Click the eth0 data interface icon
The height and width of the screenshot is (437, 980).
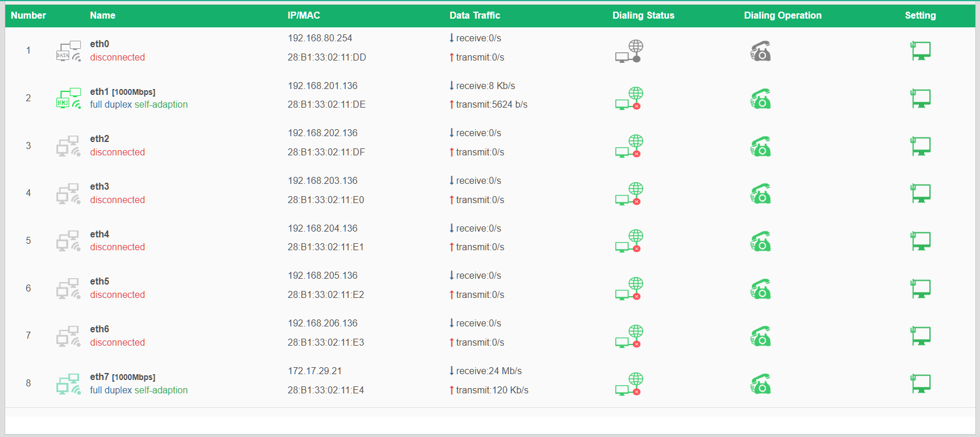coord(69,51)
